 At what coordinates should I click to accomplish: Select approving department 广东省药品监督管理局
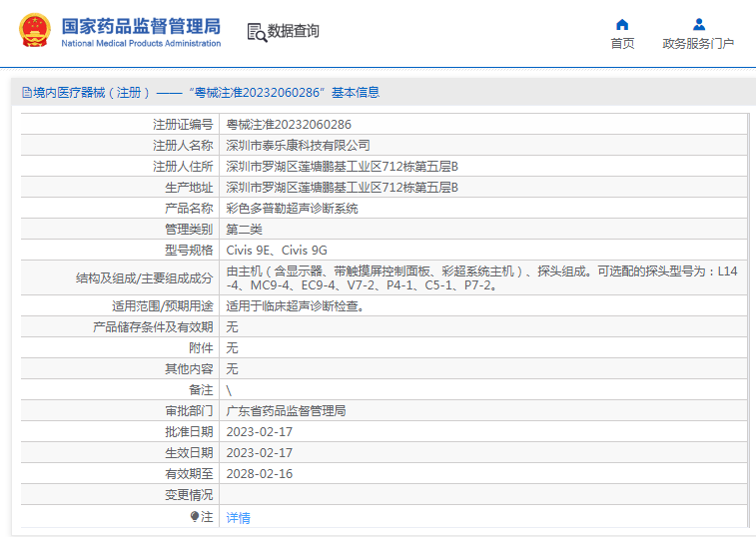pos(286,410)
